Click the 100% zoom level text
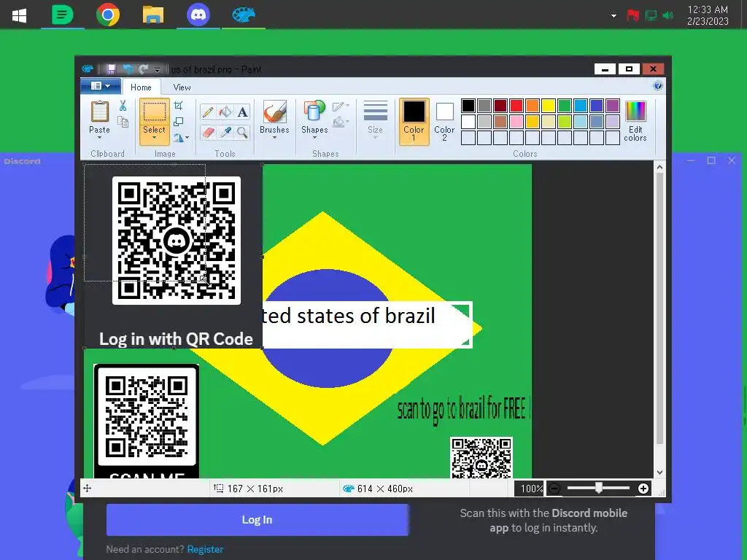The width and height of the screenshot is (747, 560). [x=531, y=489]
